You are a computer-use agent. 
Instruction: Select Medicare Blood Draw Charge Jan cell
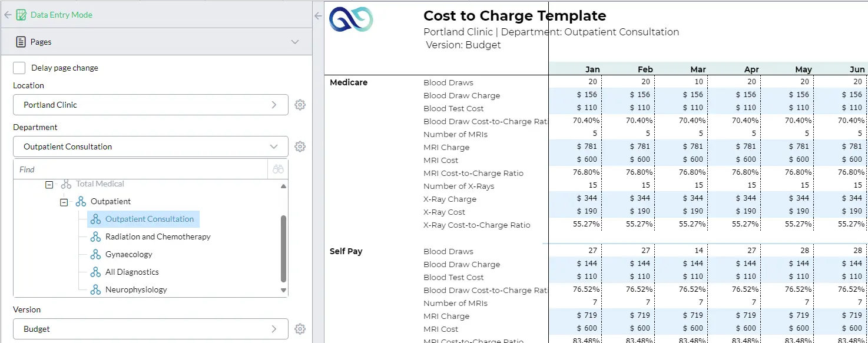click(575, 95)
